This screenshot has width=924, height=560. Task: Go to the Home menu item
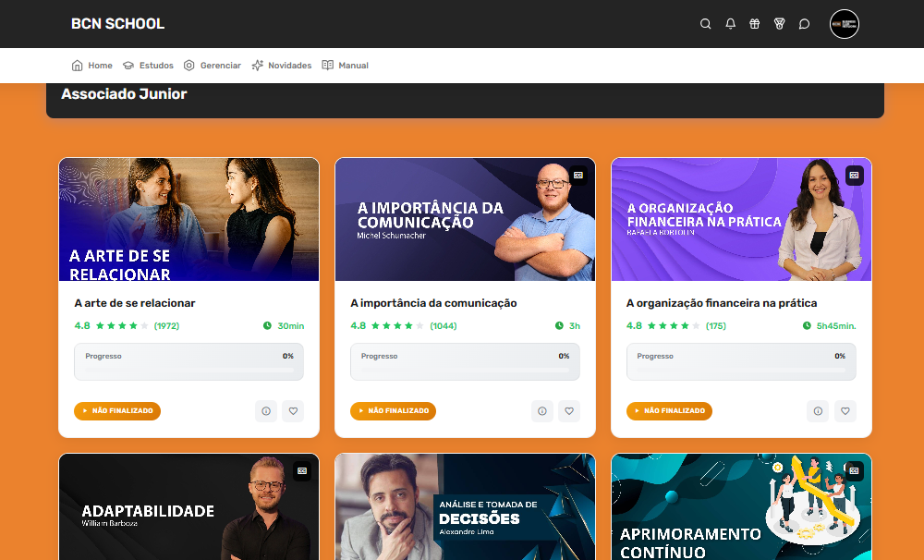click(x=92, y=66)
